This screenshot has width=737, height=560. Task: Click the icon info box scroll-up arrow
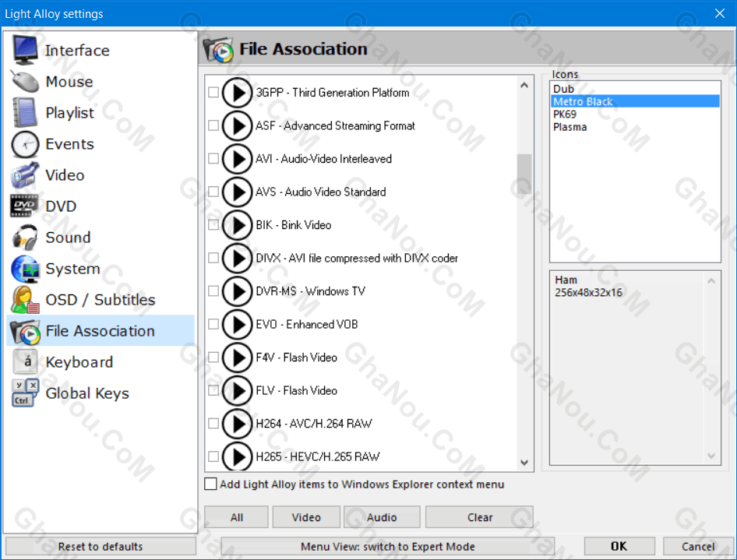711,281
